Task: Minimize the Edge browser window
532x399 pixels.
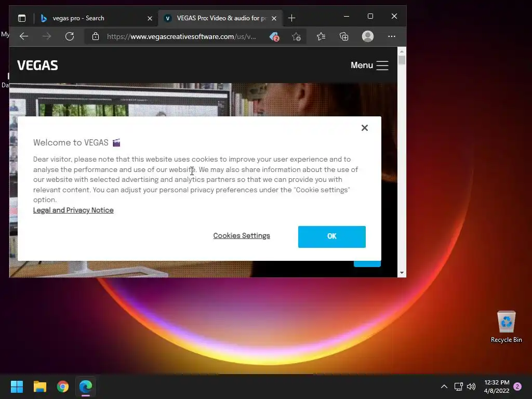Action: [347, 16]
